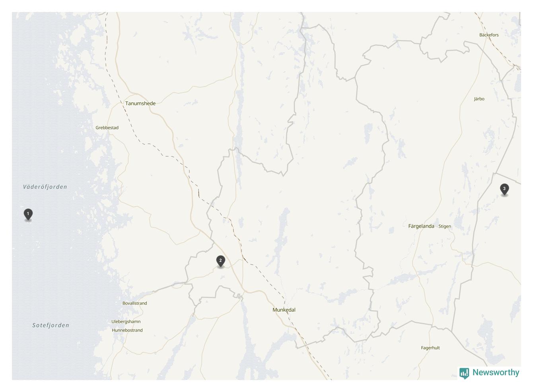The width and height of the screenshot is (533, 392).
Task: Click the Väderöfjorden water label
Action: click(45, 187)
